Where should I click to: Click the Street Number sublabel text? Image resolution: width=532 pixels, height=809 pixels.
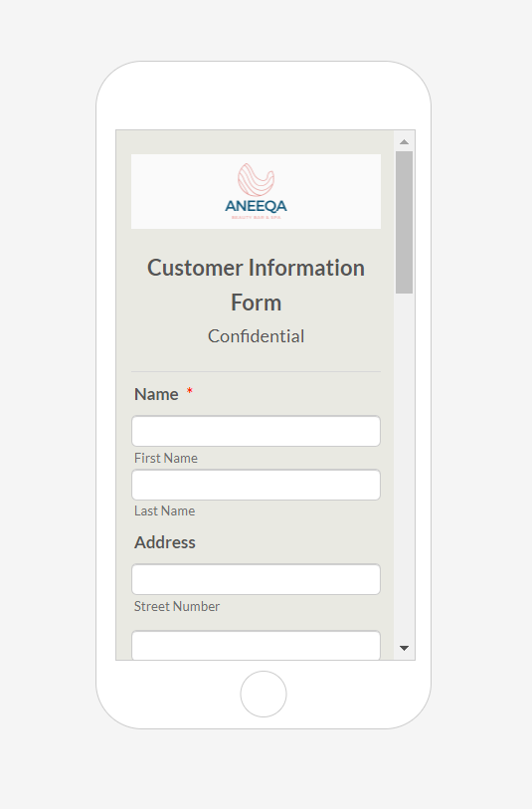[177, 606]
